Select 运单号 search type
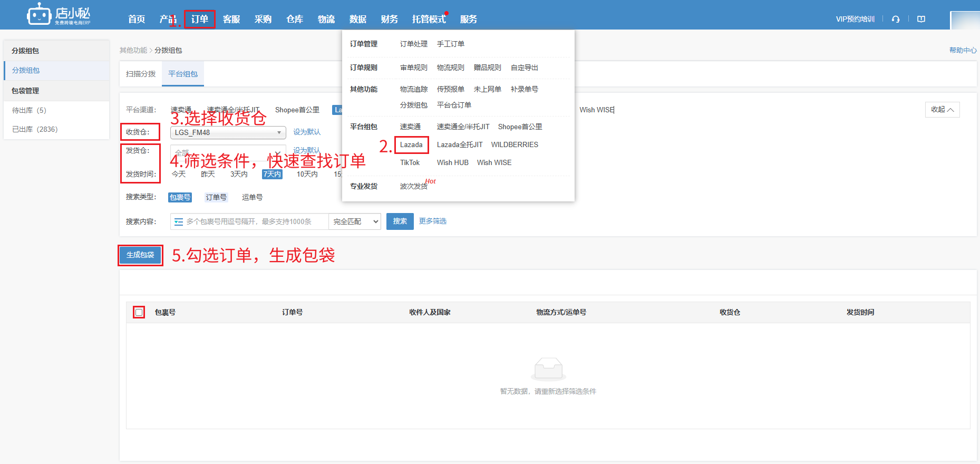Image resolution: width=980 pixels, height=464 pixels. click(x=252, y=197)
